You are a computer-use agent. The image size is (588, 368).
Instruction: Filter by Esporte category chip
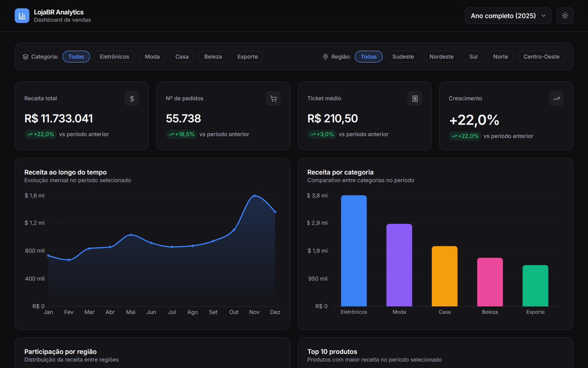pyautogui.click(x=248, y=57)
